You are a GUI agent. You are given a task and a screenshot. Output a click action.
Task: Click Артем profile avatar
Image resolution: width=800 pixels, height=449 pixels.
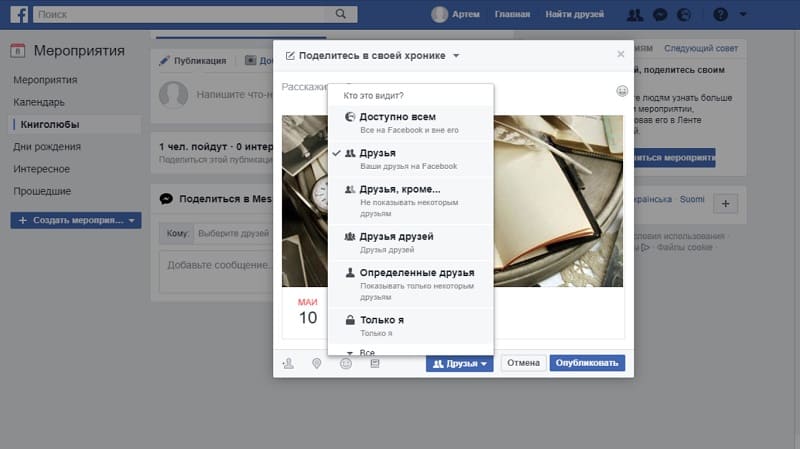pyautogui.click(x=439, y=14)
